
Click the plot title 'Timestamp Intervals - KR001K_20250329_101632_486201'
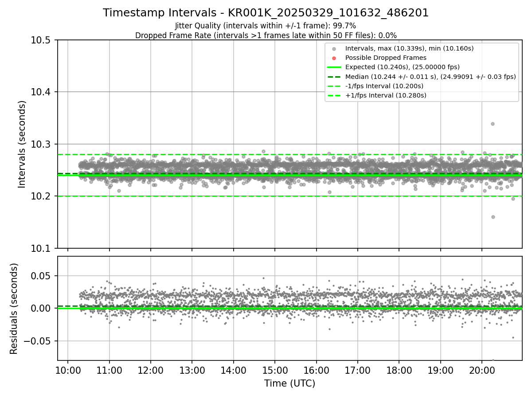pyautogui.click(x=266, y=13)
